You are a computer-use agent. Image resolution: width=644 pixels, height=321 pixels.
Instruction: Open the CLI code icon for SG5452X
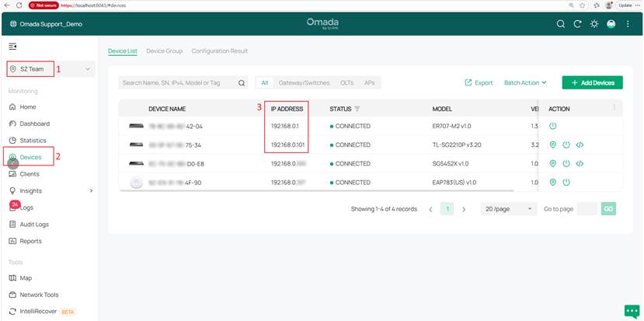point(580,164)
